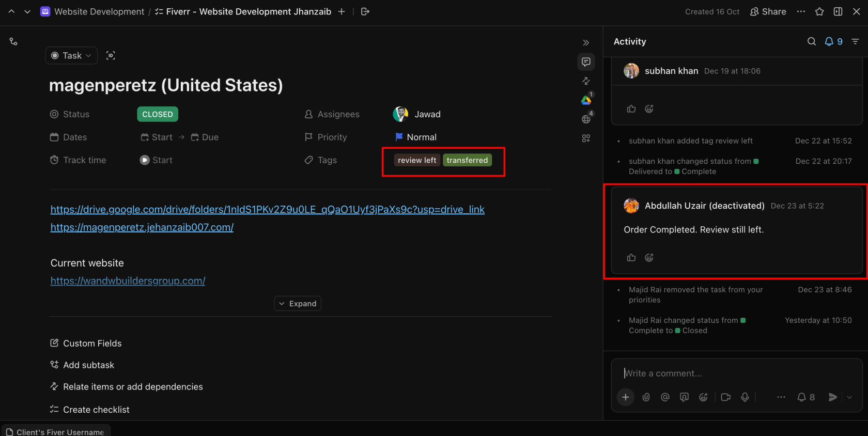Open the wandwbuildersgroup.com link

[x=128, y=281]
